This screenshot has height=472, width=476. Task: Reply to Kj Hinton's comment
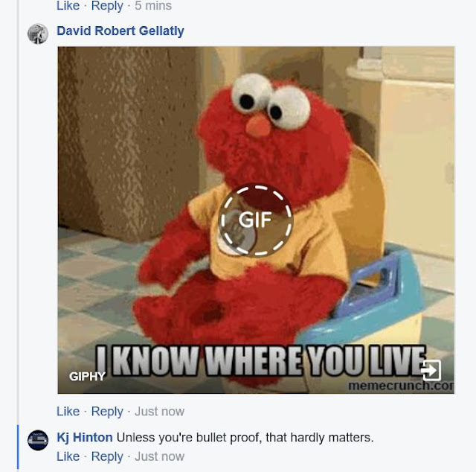107,456
